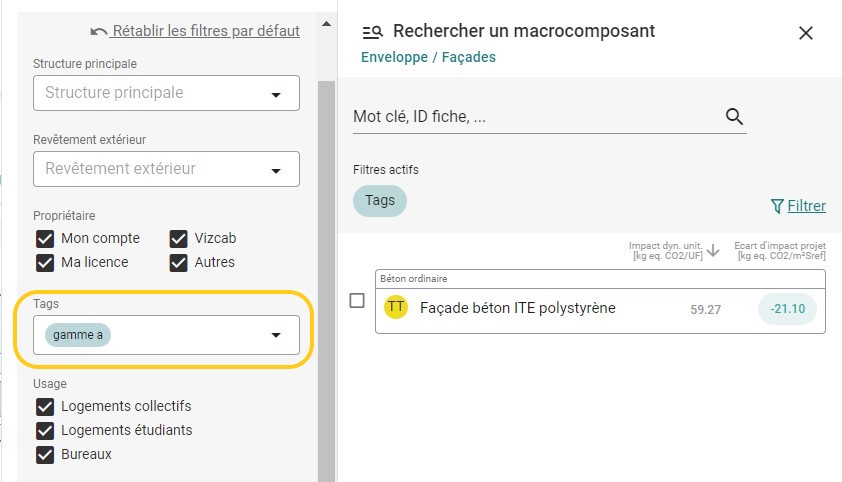Viewport: 842px width, 482px height.
Task: Click the -21.10 impact gap badge
Action: tap(787, 309)
